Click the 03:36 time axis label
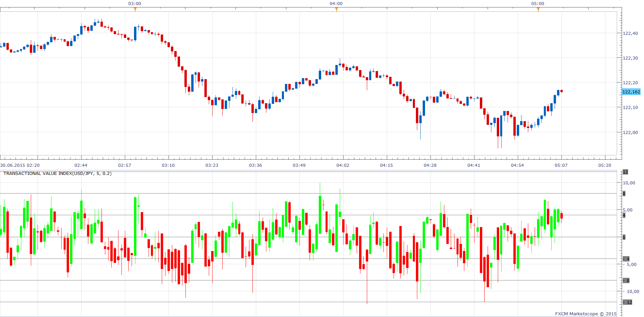The height and width of the screenshot is (317, 644). tap(256, 165)
